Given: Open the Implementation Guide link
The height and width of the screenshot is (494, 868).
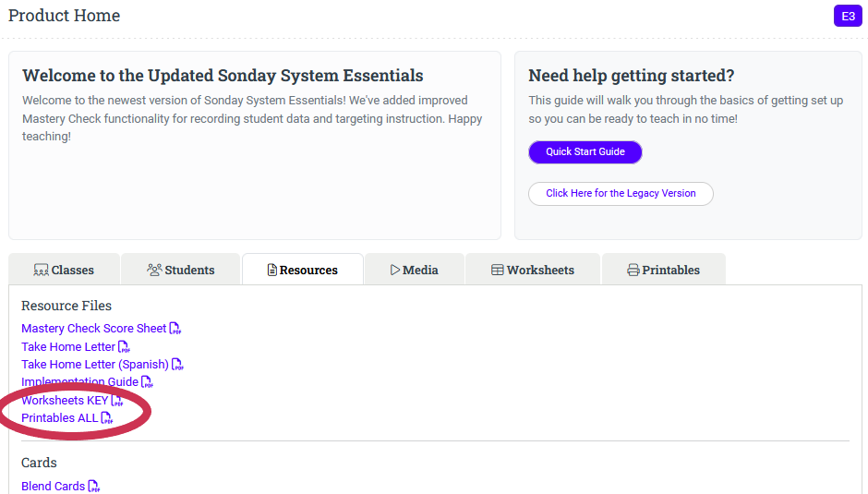Looking at the screenshot, I should click(x=79, y=382).
